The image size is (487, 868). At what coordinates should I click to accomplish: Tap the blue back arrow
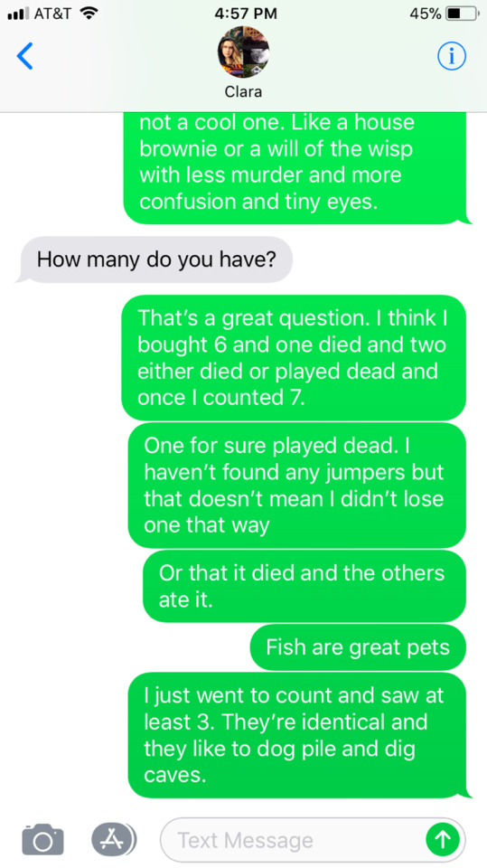coord(25,56)
